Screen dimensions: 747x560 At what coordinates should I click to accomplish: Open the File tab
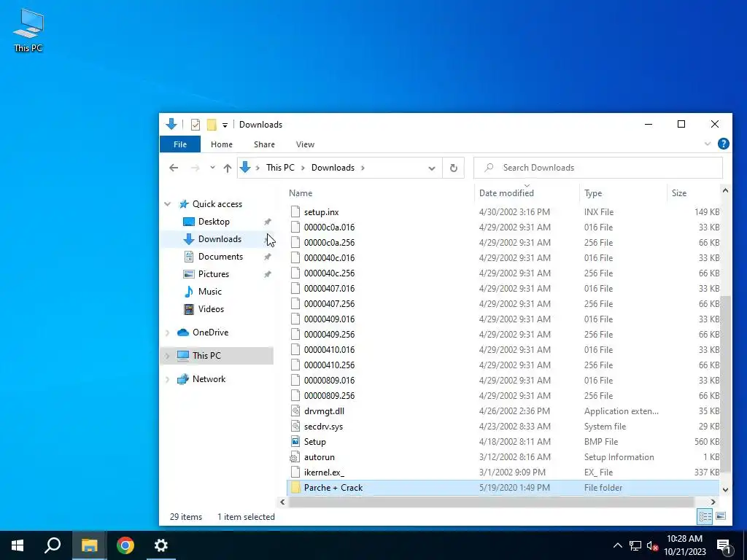(x=180, y=144)
